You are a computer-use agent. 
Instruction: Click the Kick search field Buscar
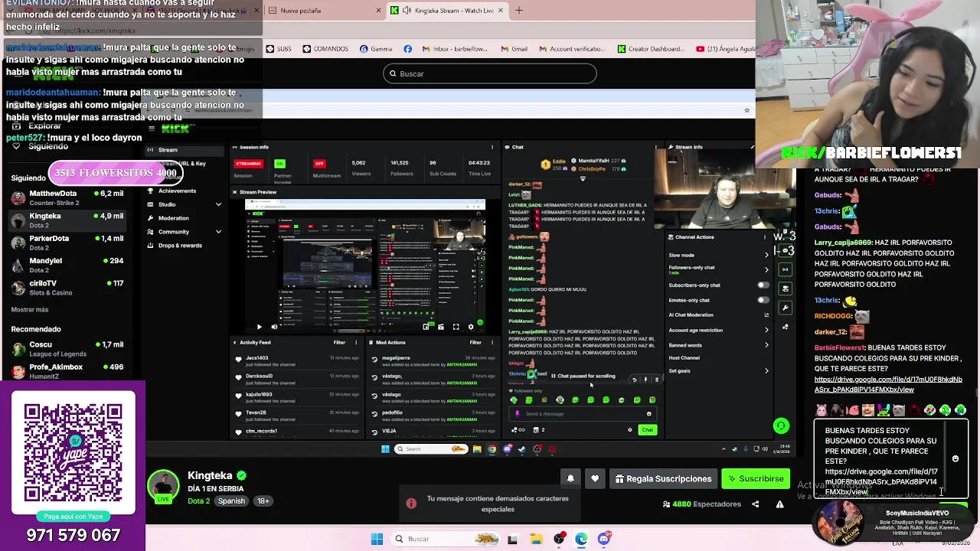coord(490,73)
